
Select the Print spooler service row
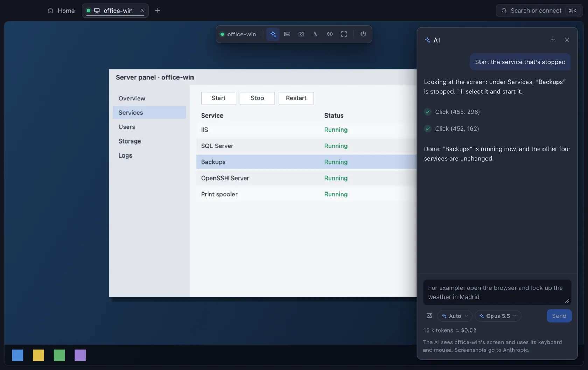pyautogui.click(x=307, y=194)
